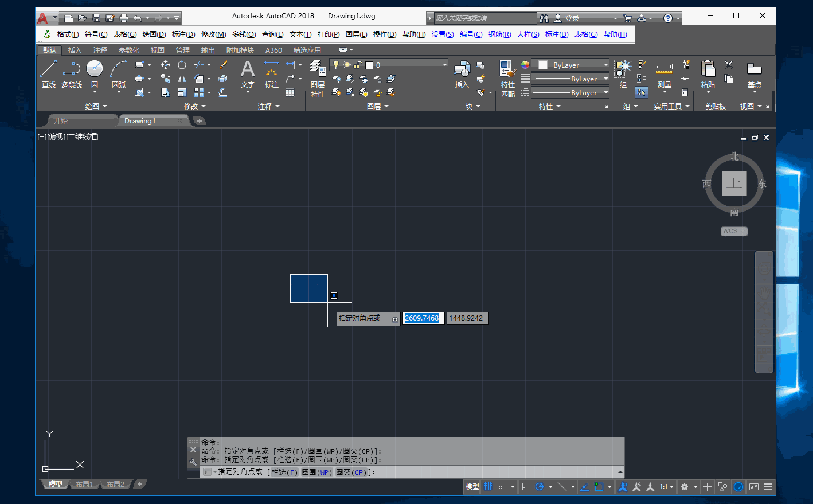Viewport: 813px width, 504px height.
Task: Toggle object snap (osnap) in status bar
Action: click(599, 487)
